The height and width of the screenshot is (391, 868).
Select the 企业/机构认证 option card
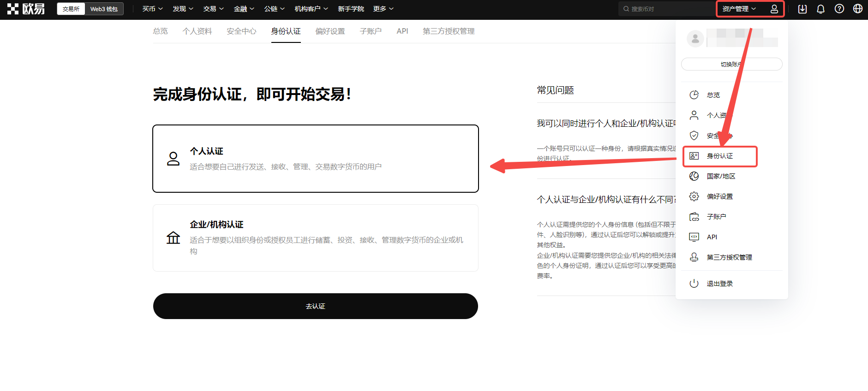click(316, 238)
